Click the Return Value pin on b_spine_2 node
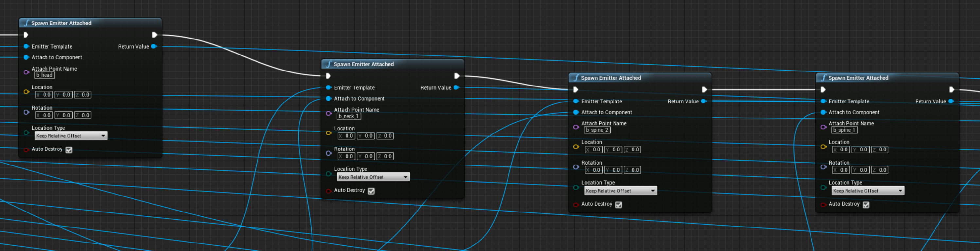This screenshot has height=251, width=980. [x=704, y=102]
